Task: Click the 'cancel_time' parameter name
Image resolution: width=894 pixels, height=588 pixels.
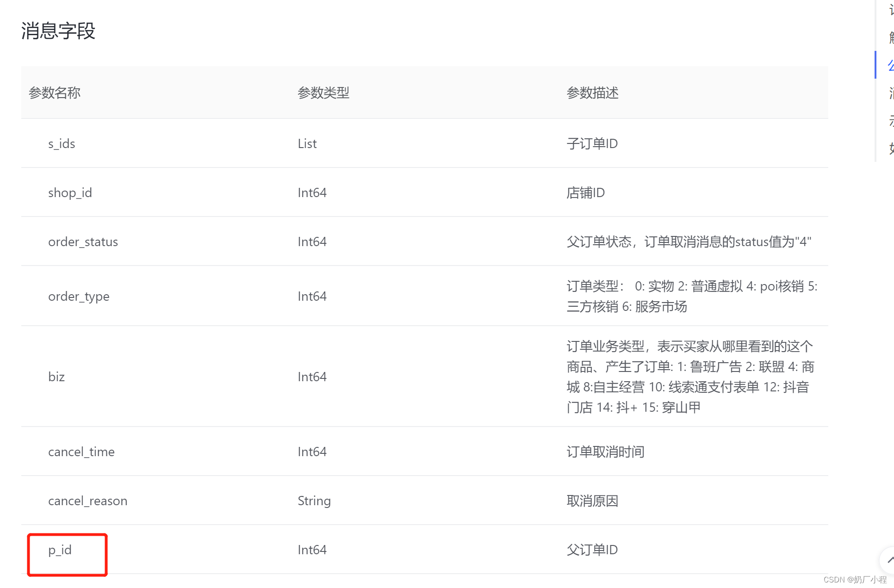Action: coord(81,452)
